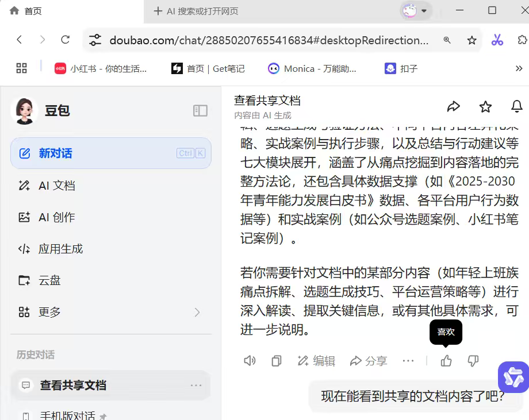Bookmark this chat with the star icon

(485, 107)
